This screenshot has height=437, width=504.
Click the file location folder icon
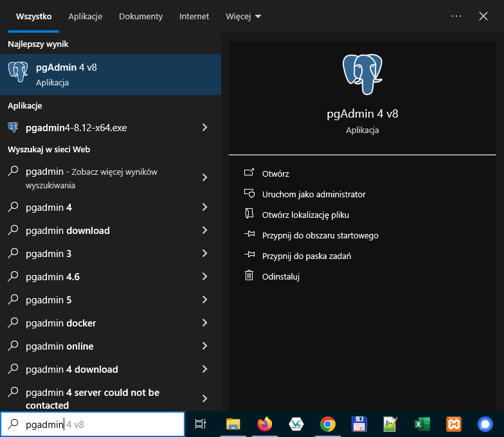coord(249,214)
